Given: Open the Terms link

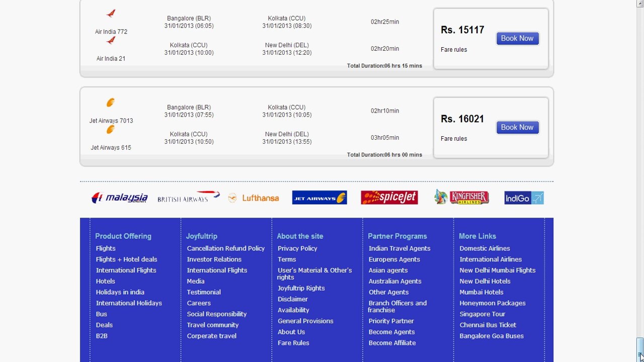Looking at the screenshot, I should click(x=287, y=259).
